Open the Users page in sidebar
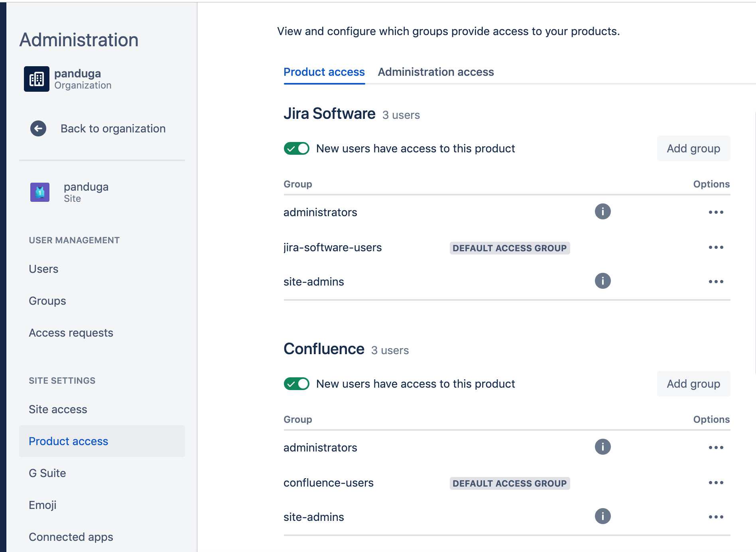 coord(43,269)
